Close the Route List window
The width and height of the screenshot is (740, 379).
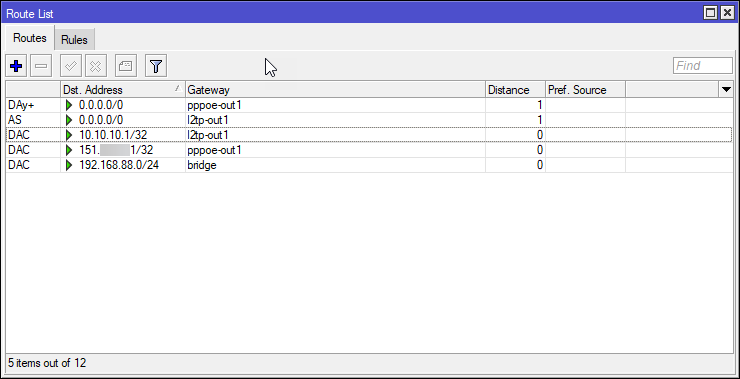(727, 13)
